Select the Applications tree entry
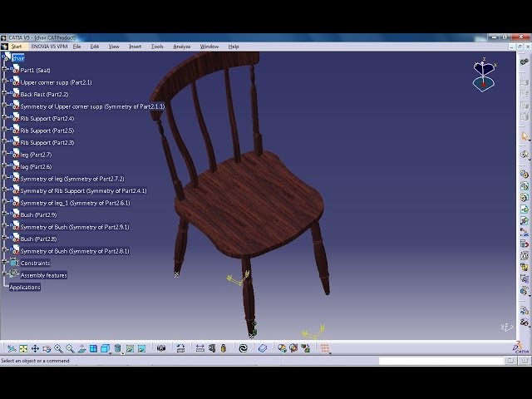This screenshot has width=532, height=399. [x=25, y=288]
